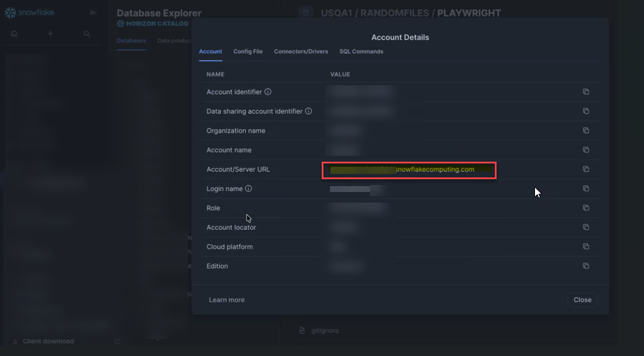Copy the Role value
644x356 pixels.
586,208
